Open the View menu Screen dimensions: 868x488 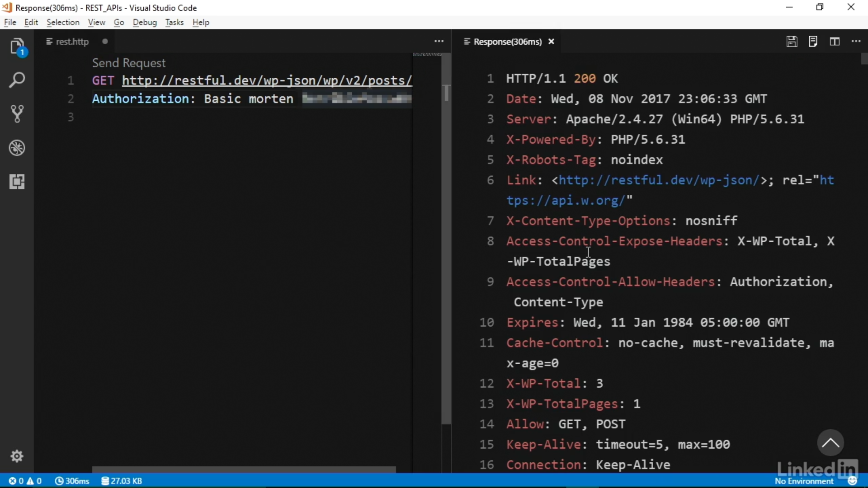(96, 23)
